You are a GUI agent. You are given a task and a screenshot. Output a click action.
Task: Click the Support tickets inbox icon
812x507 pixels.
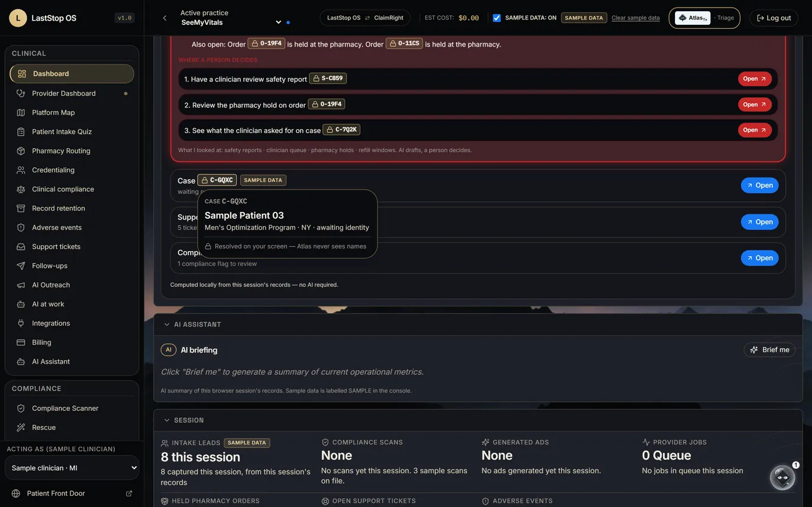click(x=21, y=247)
